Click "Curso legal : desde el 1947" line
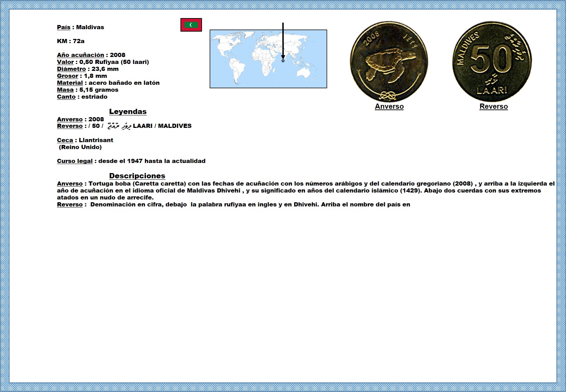This screenshot has height=392, width=566. 131,161
